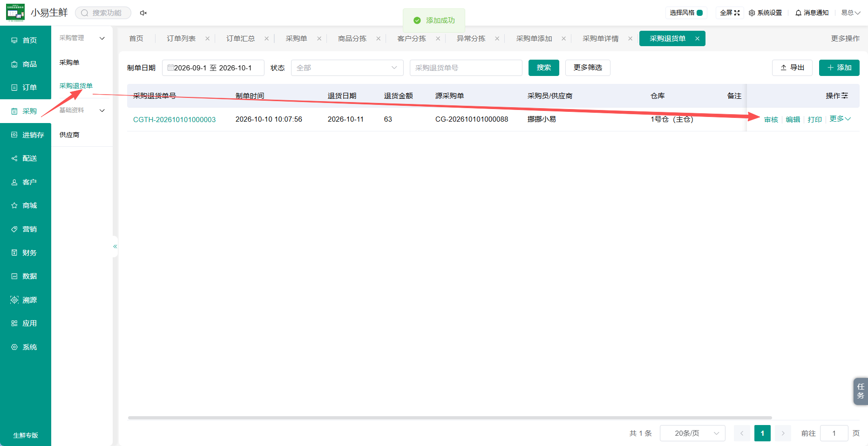Select 供应商 in the submenu

[x=69, y=135]
